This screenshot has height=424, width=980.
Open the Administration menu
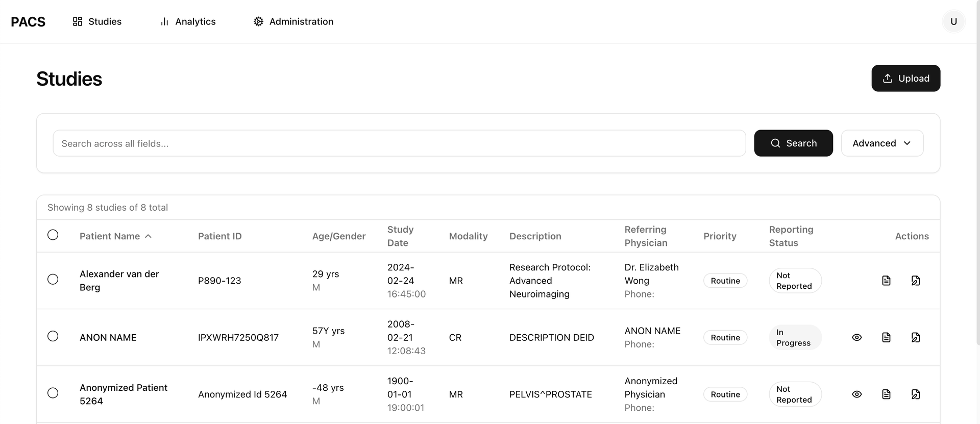coord(293,21)
